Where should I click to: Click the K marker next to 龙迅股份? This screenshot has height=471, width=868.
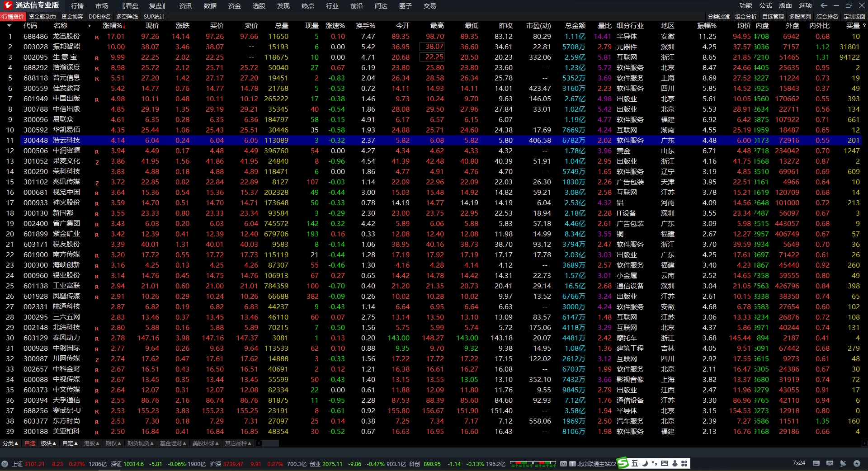click(97, 38)
